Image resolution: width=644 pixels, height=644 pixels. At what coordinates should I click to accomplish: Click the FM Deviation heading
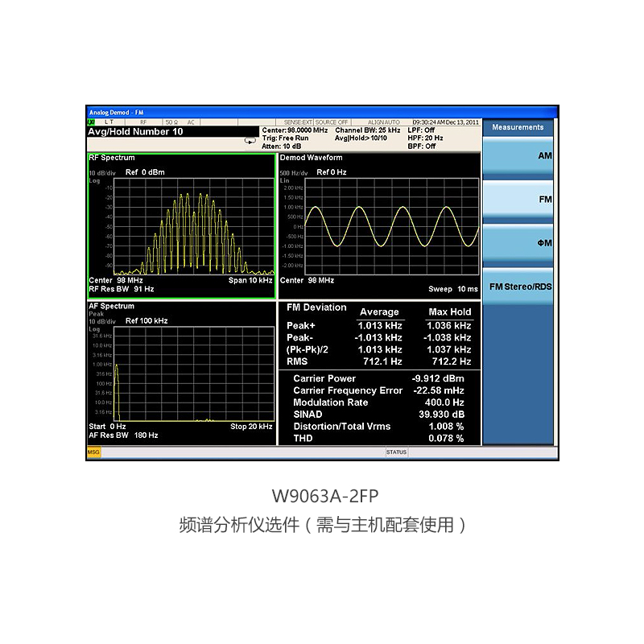point(316,308)
